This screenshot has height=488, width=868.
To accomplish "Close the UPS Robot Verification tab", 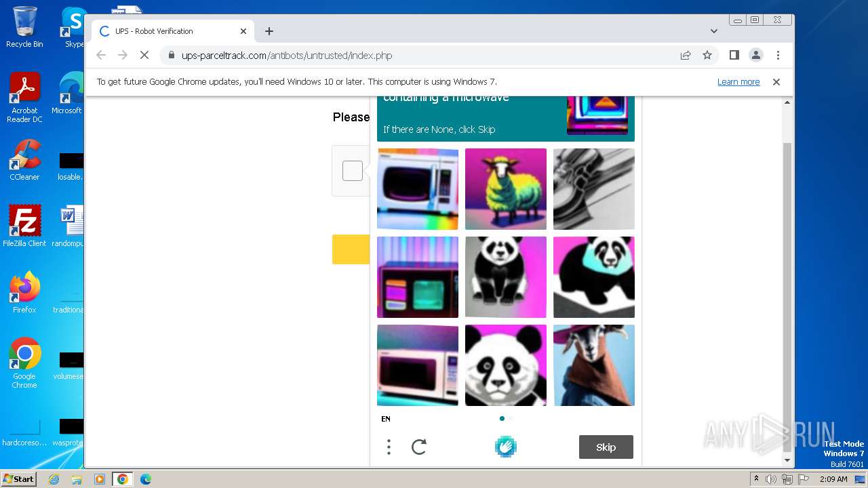I will [243, 31].
